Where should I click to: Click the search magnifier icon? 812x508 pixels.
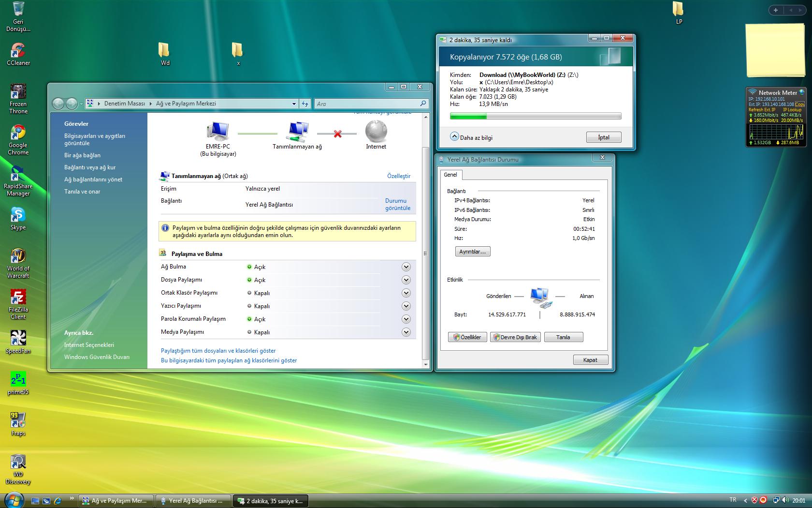coord(423,104)
